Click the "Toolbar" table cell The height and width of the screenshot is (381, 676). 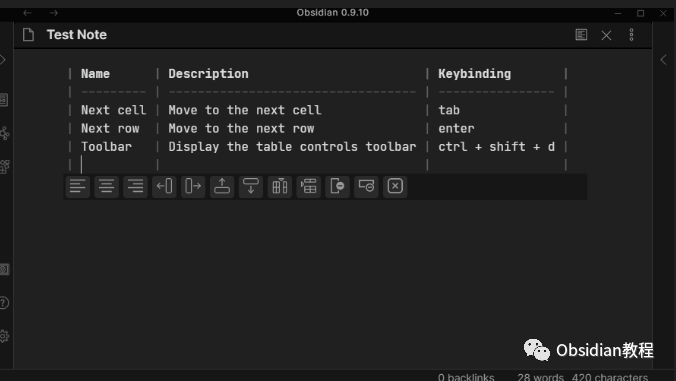coord(106,147)
